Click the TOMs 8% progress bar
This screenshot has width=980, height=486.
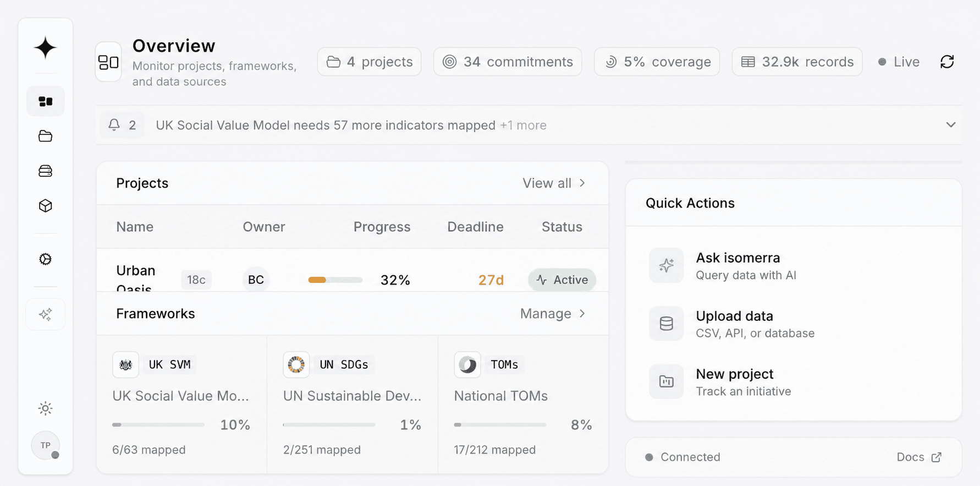pyautogui.click(x=500, y=425)
